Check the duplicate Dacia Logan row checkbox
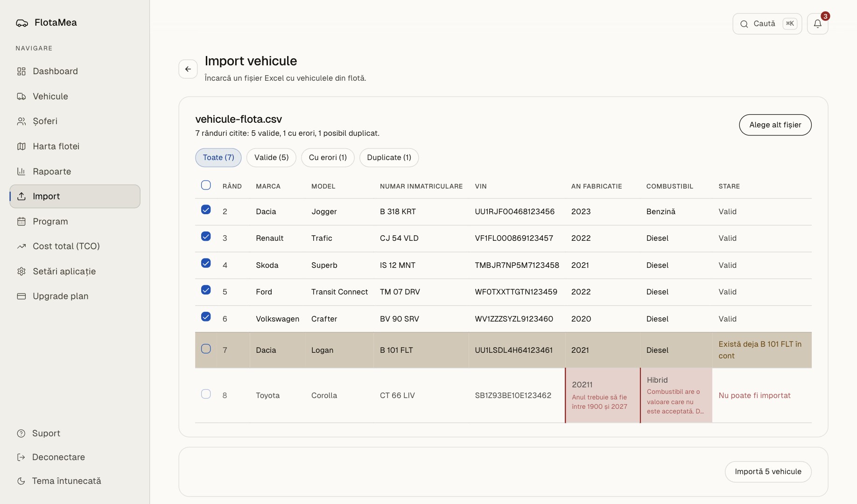The width and height of the screenshot is (857, 504). tap(206, 349)
